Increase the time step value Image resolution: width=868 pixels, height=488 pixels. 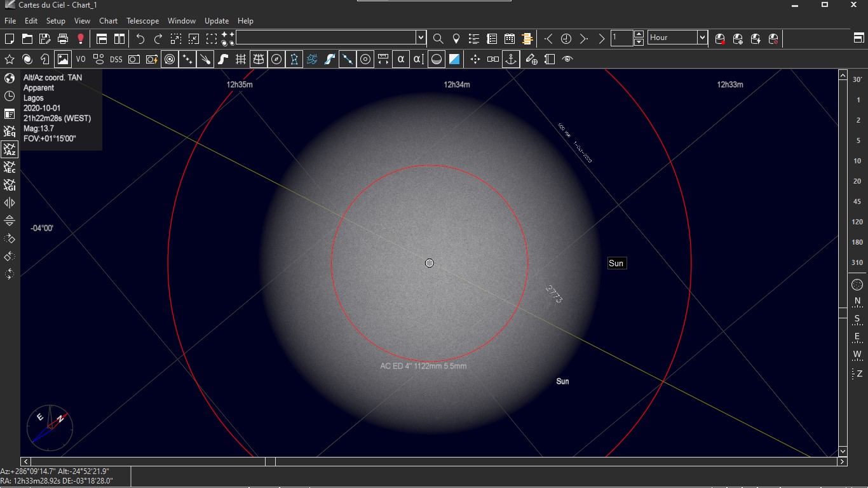(x=639, y=34)
